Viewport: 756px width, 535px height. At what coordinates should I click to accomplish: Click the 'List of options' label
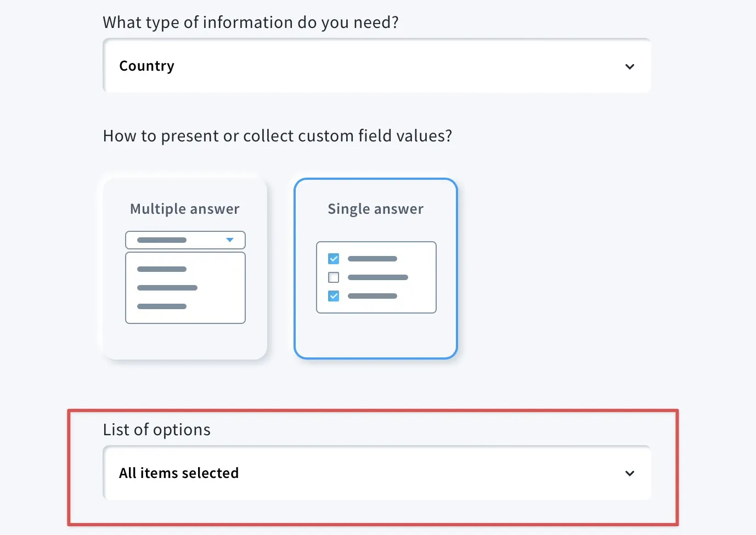[x=157, y=430]
